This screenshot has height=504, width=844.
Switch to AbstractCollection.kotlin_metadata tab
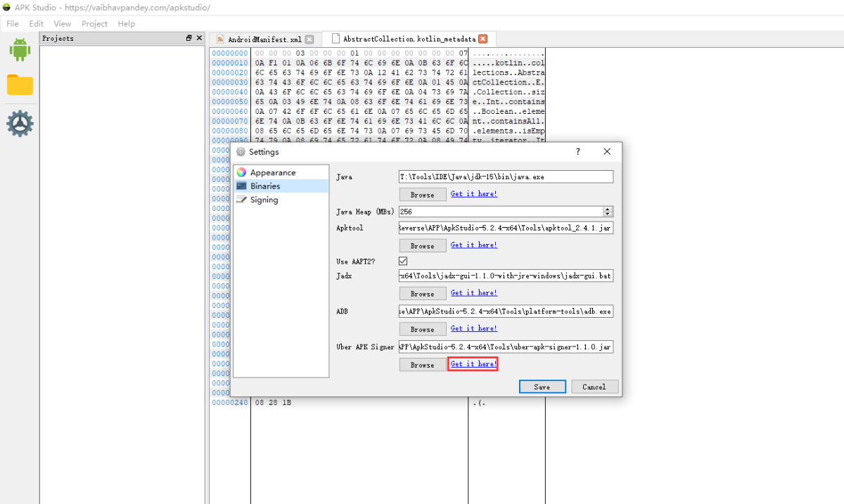pyautogui.click(x=409, y=39)
